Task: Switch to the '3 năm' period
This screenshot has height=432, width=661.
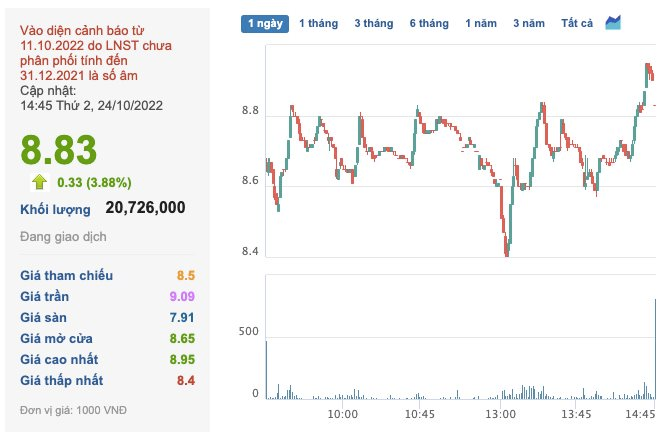Action: (528, 23)
